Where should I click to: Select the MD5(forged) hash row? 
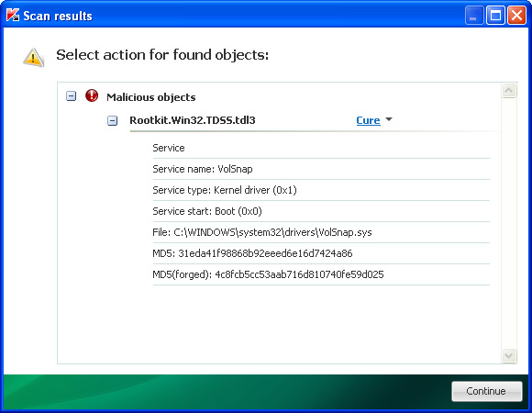pos(321,274)
